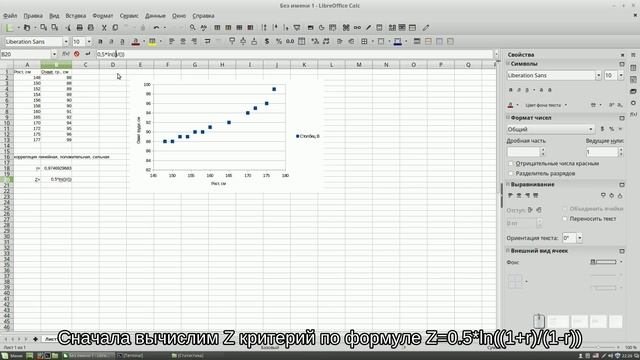Align cell text left
This screenshot has width=640, height=360.
[x=171, y=42]
